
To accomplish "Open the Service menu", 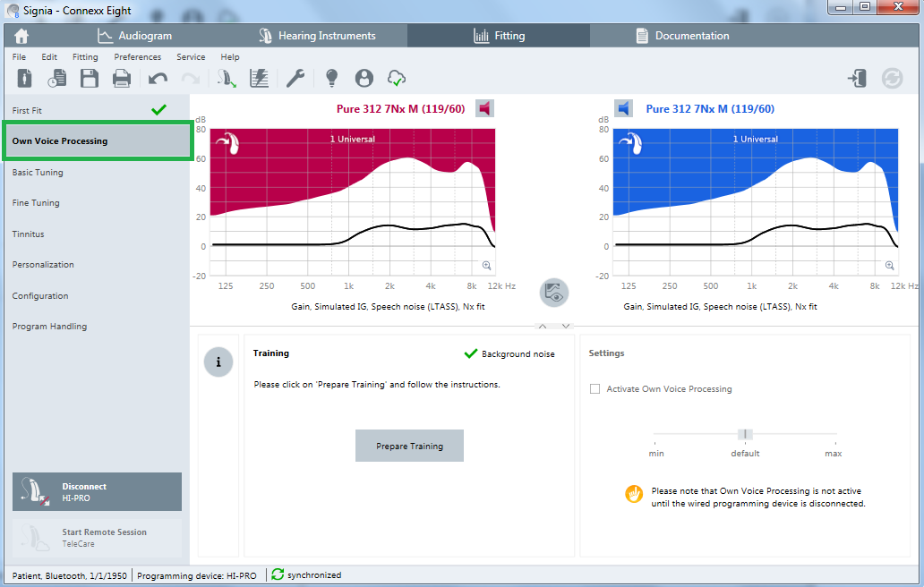I will (x=191, y=57).
